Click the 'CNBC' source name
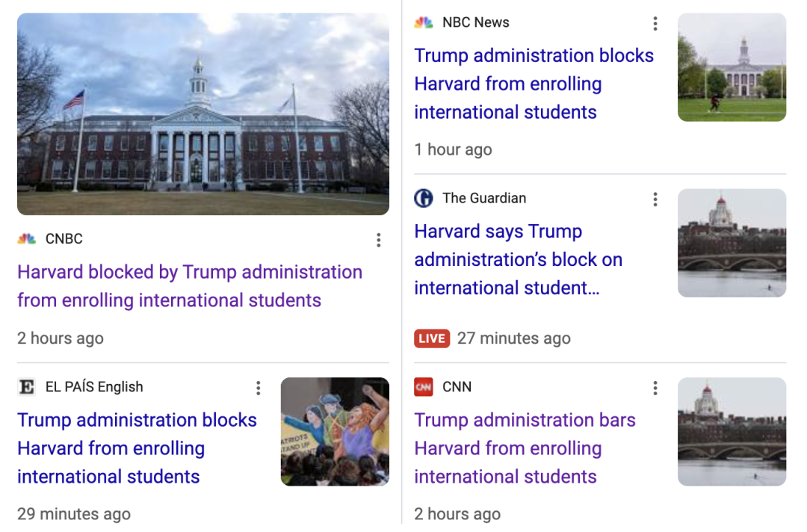This screenshot has height=532, width=807. (64, 239)
